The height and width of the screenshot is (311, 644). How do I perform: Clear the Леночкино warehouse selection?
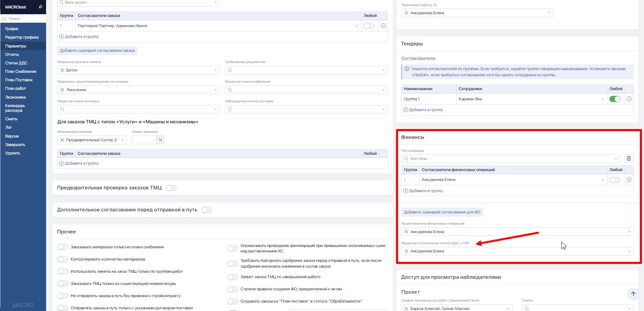coord(62,90)
